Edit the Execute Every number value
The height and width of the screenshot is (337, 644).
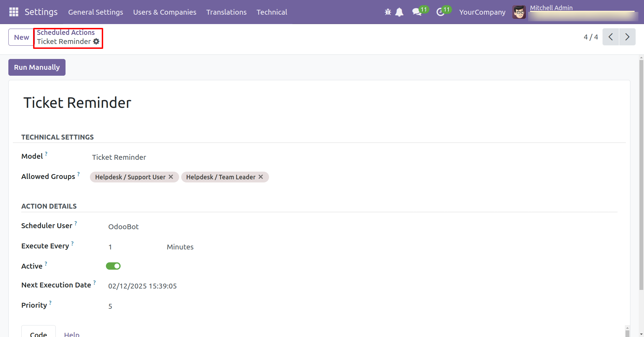pyautogui.click(x=110, y=247)
